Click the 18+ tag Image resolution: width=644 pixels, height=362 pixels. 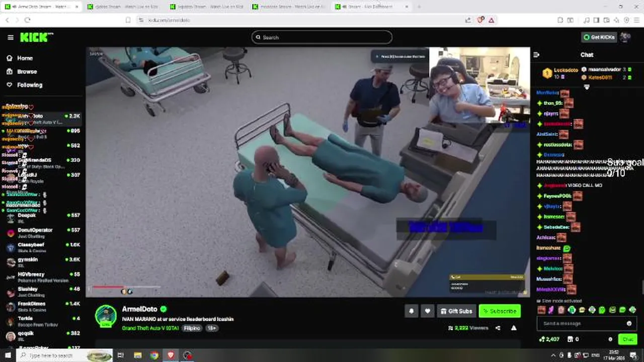(212, 328)
